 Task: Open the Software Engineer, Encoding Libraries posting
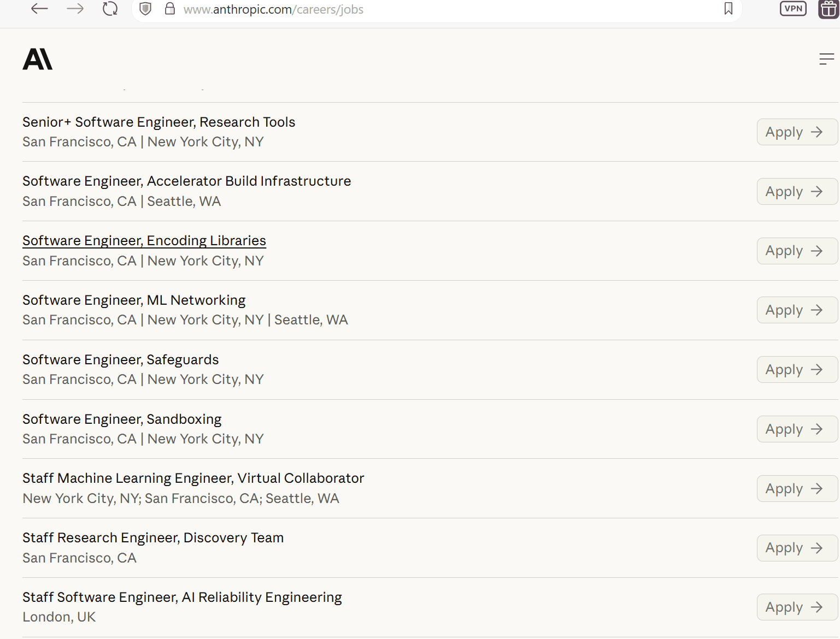(144, 240)
